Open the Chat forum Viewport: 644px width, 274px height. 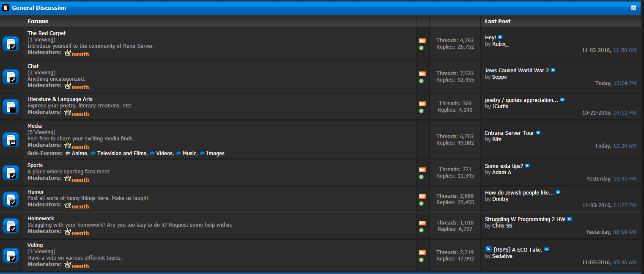[33, 66]
